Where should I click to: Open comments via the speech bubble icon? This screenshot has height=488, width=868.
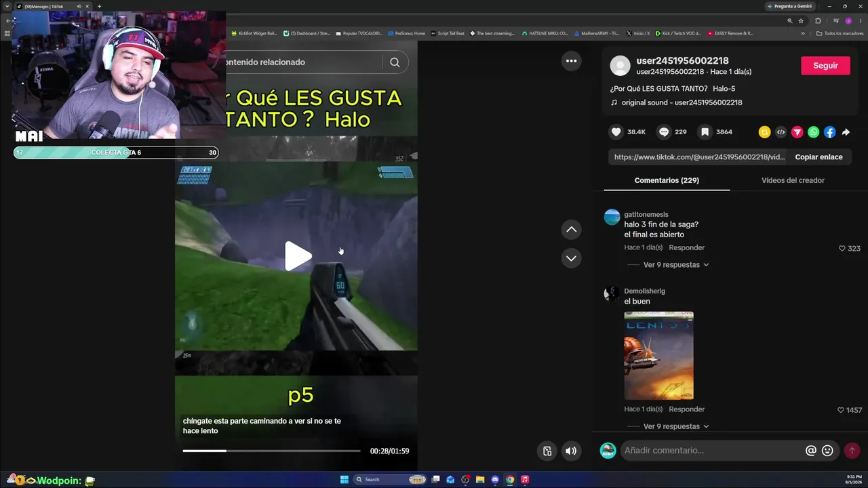click(x=664, y=132)
